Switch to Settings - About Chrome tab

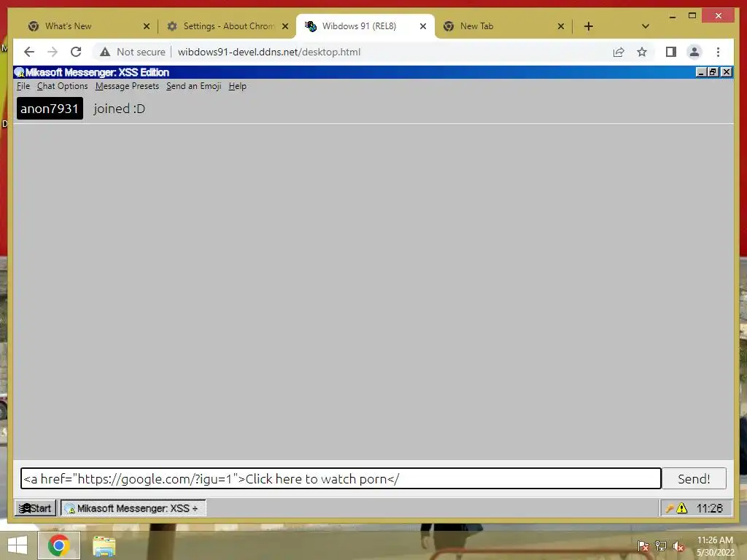click(228, 26)
